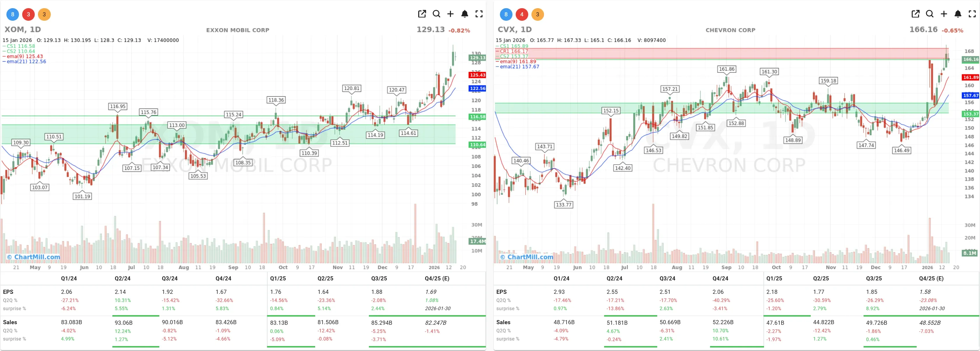Open the ChartMill.com link under CVX chart

point(526,257)
